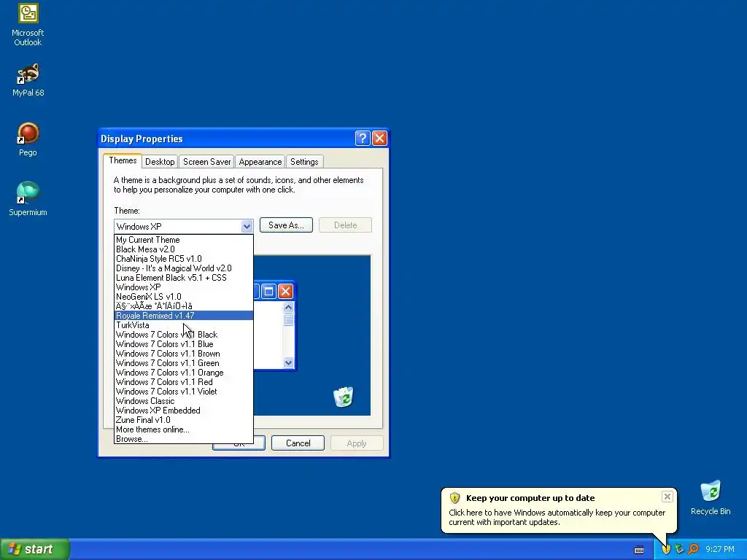Viewport: 747px width, 560px height.
Task: Open the Microsoft Outlook desktop icon
Action: point(28,25)
